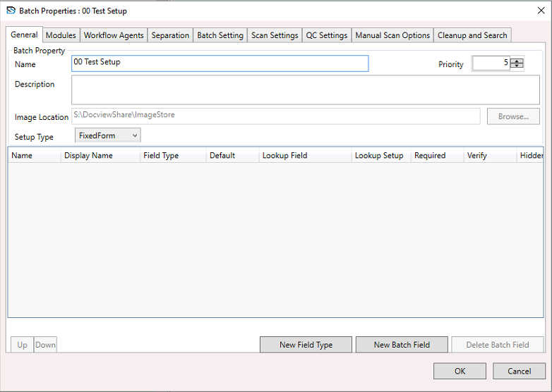Click the New Batch Field button

pyautogui.click(x=402, y=345)
